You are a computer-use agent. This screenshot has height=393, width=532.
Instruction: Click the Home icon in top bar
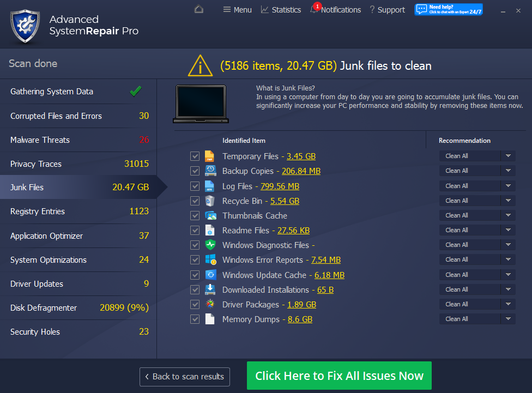coord(199,9)
